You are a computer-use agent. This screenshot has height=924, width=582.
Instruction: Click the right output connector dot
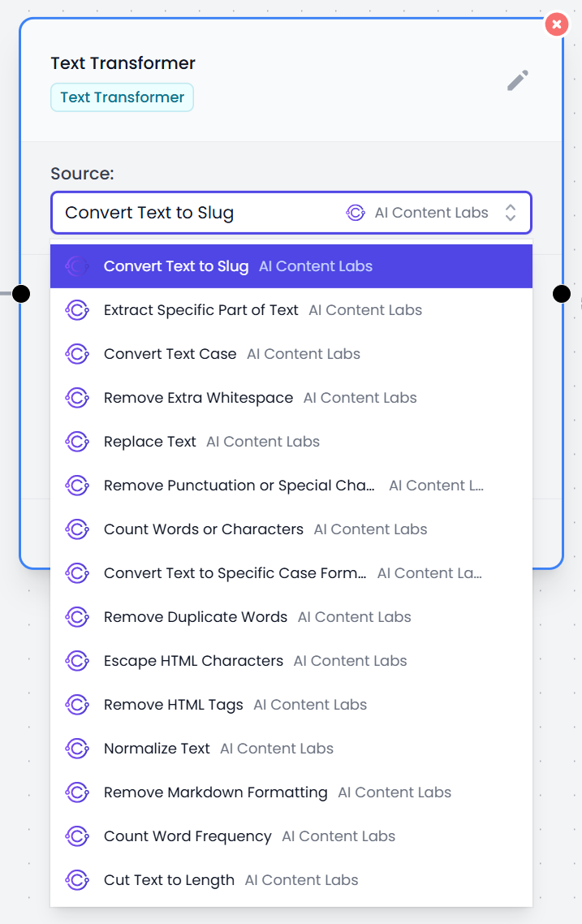click(x=562, y=293)
